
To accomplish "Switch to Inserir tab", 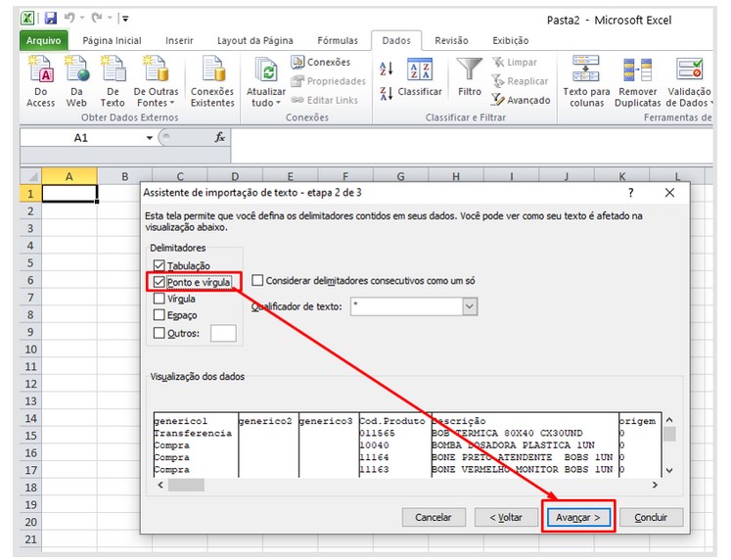I will pos(179,40).
